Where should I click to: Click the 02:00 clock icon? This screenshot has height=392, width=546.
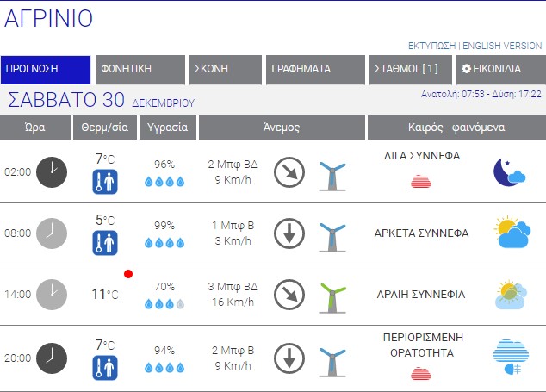coord(52,171)
